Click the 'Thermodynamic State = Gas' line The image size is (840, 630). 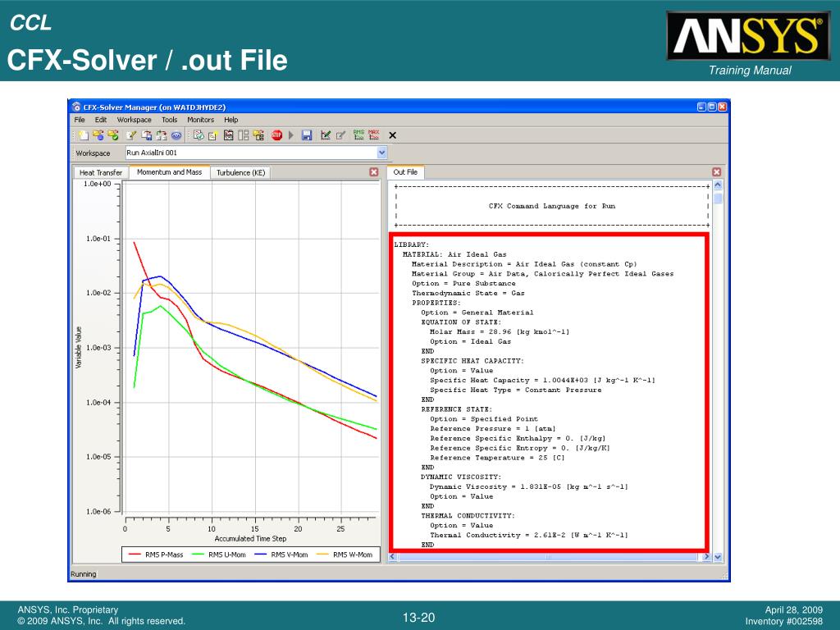click(468, 293)
